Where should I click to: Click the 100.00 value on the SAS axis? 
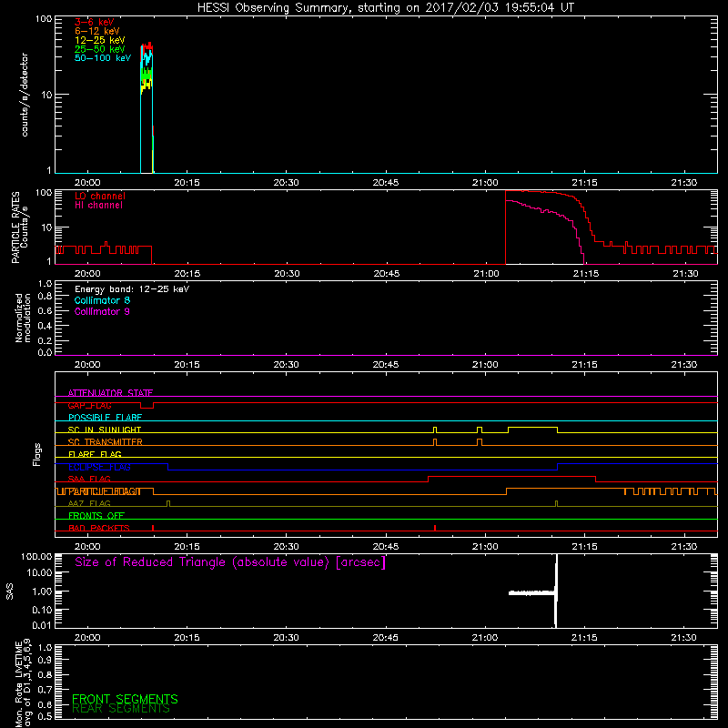click(x=36, y=556)
